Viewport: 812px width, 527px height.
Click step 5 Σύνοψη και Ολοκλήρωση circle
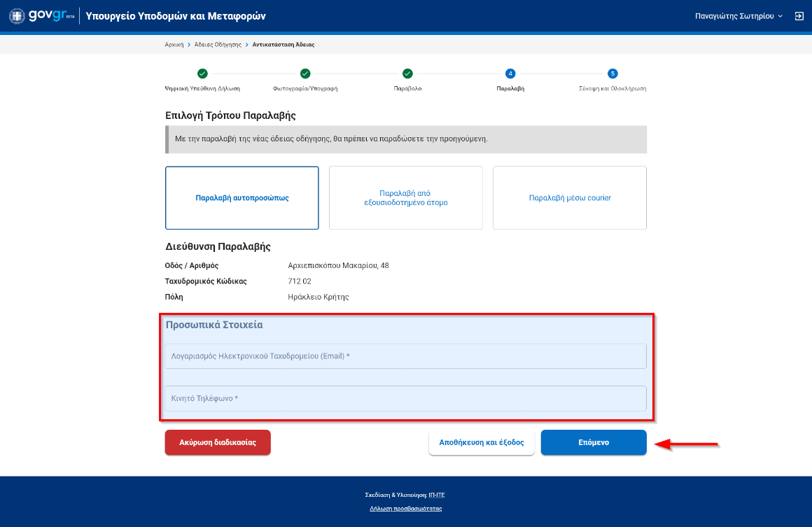coord(612,73)
